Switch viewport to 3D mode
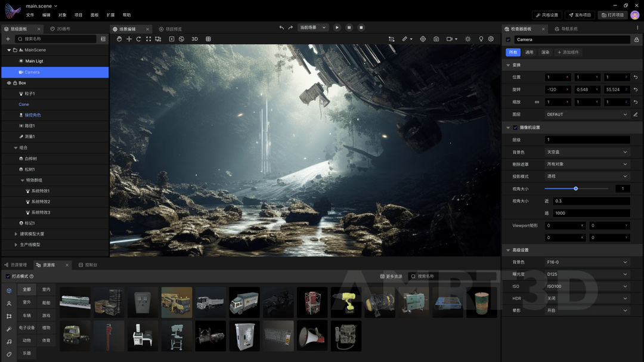644x362 pixels. (194, 39)
